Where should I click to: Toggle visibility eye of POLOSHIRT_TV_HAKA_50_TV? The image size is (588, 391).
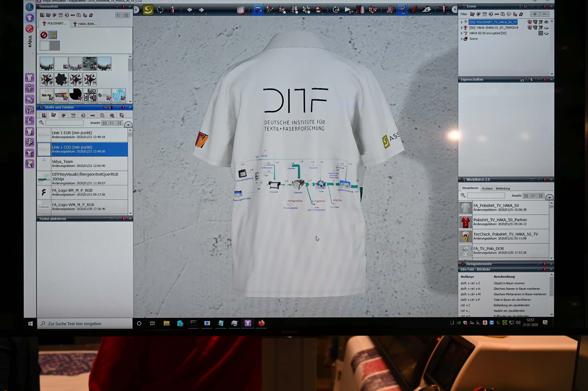tap(546, 22)
